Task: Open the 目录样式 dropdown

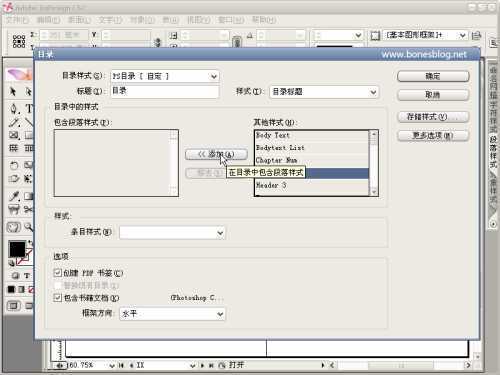Action: tap(165, 76)
